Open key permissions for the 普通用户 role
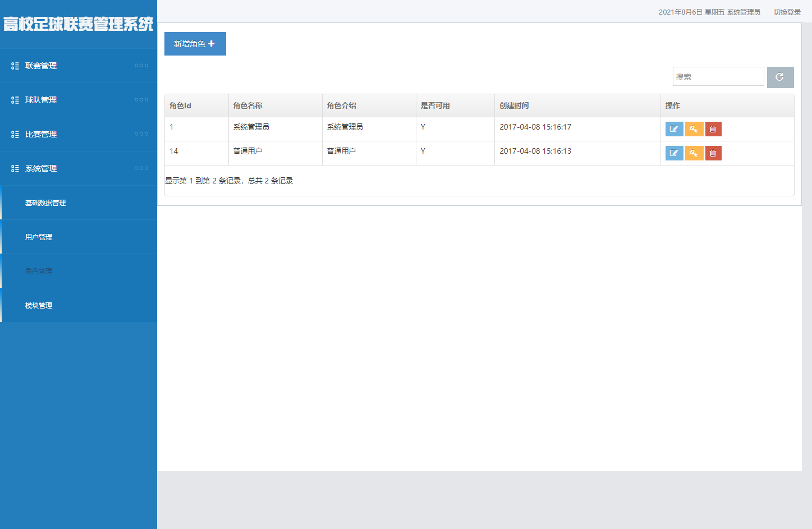 [694, 153]
